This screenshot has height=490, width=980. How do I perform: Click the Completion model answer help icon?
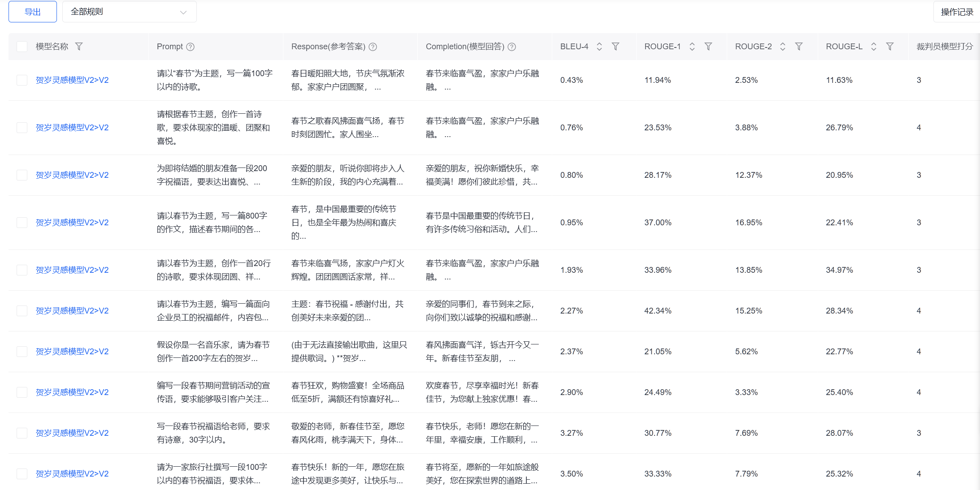pyautogui.click(x=512, y=47)
